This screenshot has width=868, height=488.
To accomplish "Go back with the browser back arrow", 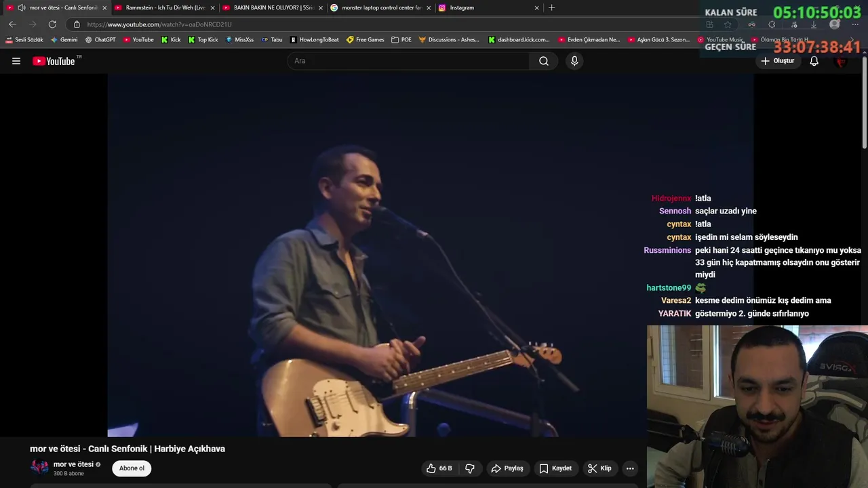I will 12,24.
